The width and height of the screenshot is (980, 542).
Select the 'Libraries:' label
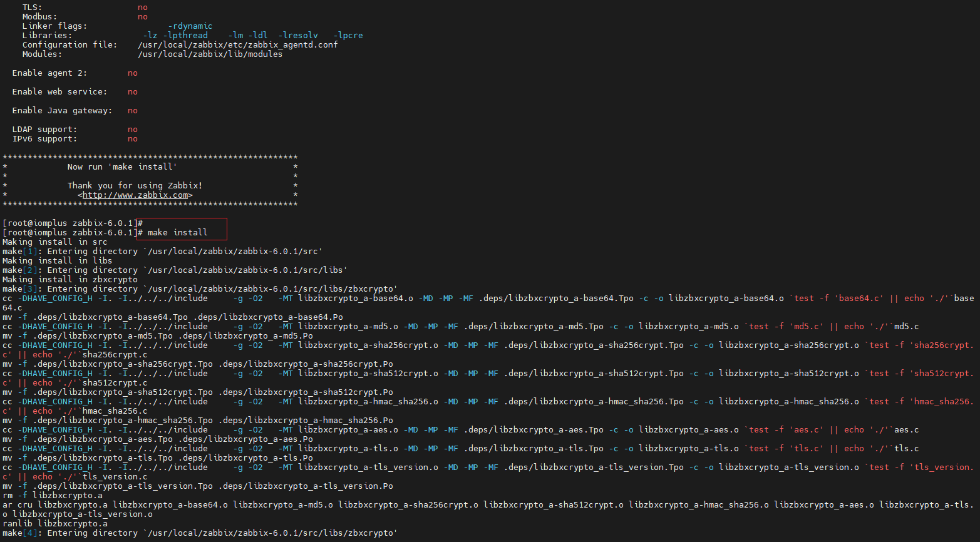click(47, 36)
